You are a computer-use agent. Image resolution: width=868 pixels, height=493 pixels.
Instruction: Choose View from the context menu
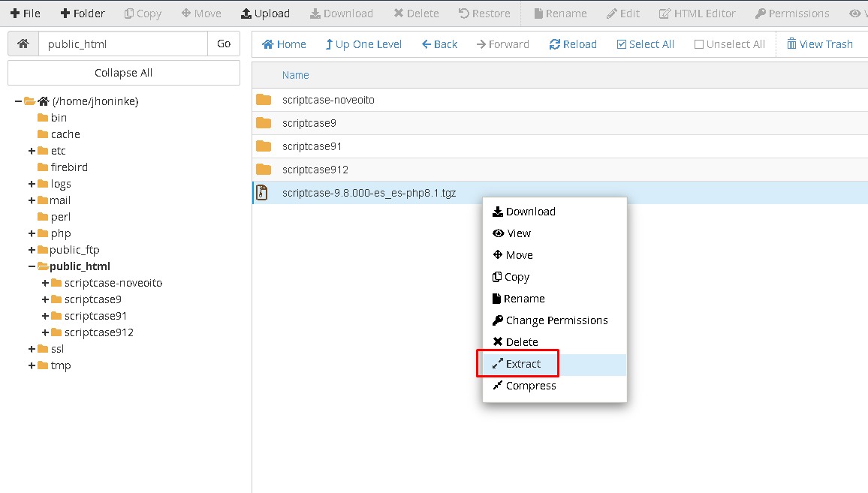[x=555, y=233]
